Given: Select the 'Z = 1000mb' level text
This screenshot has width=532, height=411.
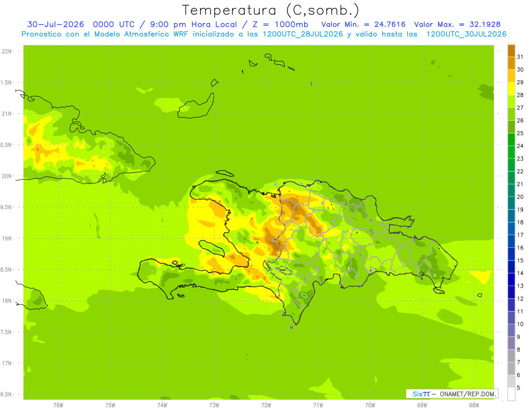Looking at the screenshot, I should point(280,24).
